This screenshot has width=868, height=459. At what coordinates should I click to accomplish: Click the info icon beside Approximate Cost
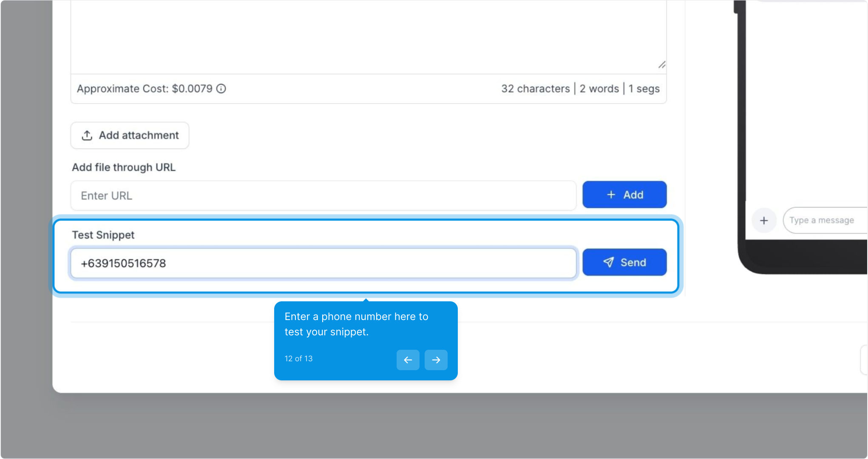click(x=221, y=88)
